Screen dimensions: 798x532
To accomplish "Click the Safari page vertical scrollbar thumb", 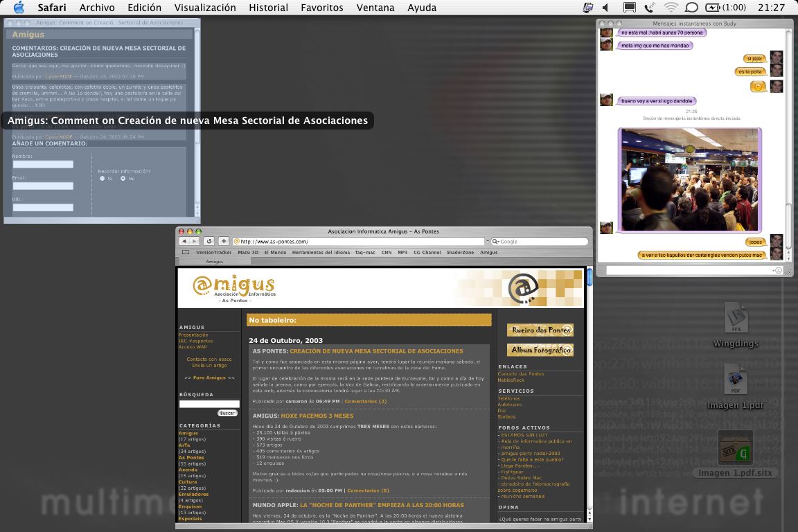I will click(x=589, y=278).
